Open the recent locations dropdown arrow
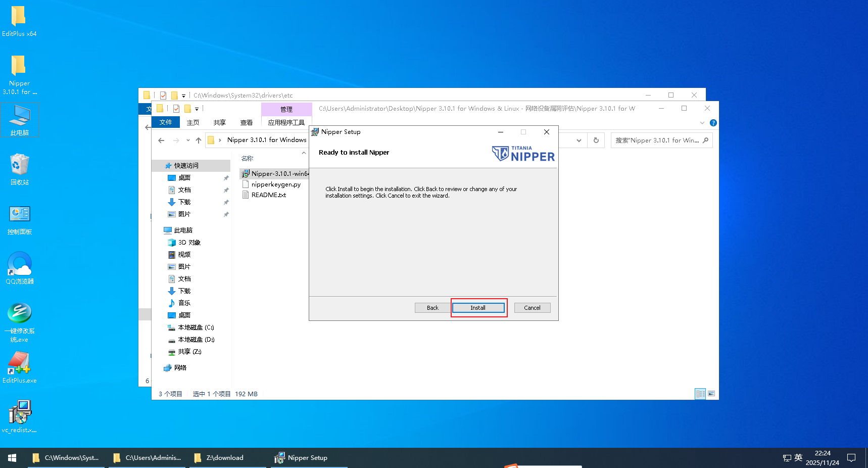 tap(188, 141)
